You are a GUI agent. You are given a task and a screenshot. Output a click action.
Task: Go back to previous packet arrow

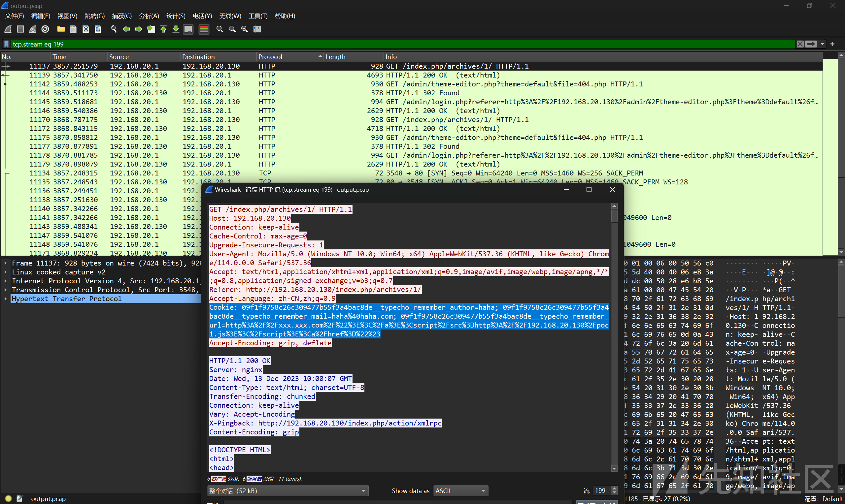pos(126,29)
